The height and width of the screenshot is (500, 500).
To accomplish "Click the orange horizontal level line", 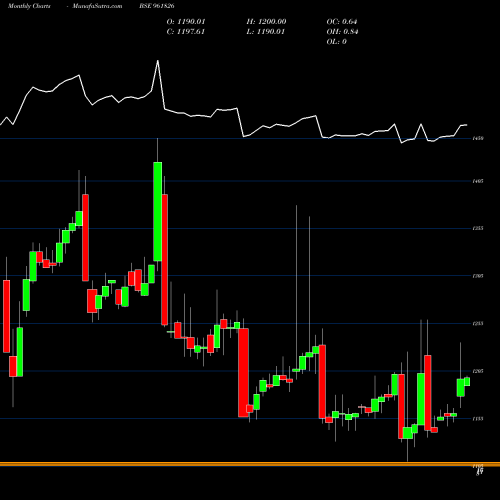I will click(x=250, y=464).
